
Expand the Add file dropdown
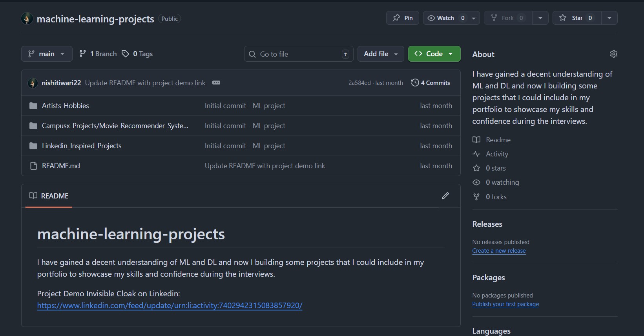[381, 54]
